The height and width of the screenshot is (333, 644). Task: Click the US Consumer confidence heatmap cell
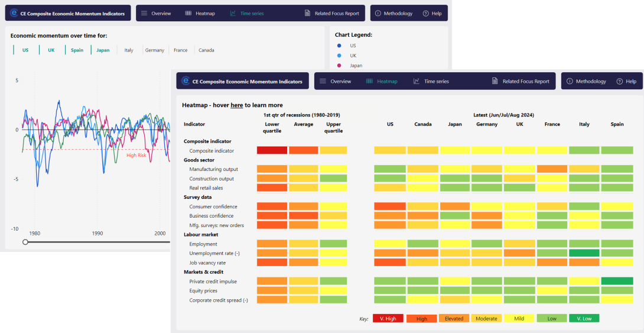[390, 206]
